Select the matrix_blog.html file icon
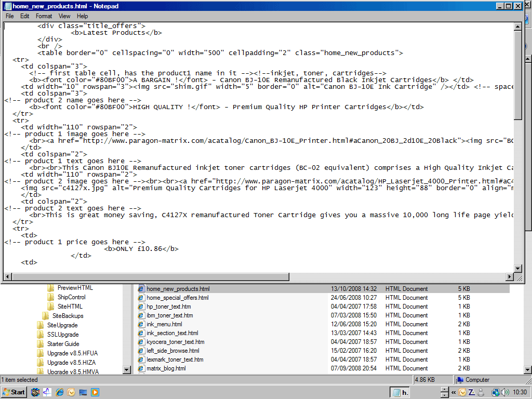Viewport: 532px width, 399px height. click(x=141, y=368)
